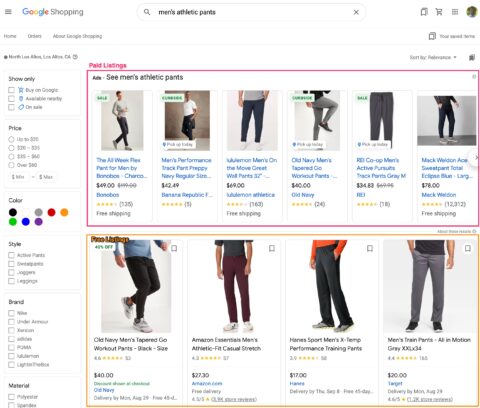Check the lululemon brand filter
Viewport: 480px width, 408px height.
(11, 356)
